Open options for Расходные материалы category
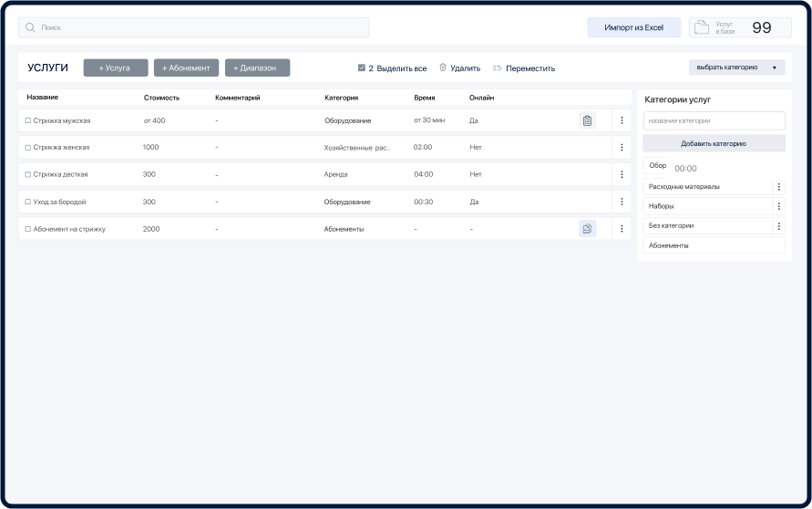 tap(778, 187)
